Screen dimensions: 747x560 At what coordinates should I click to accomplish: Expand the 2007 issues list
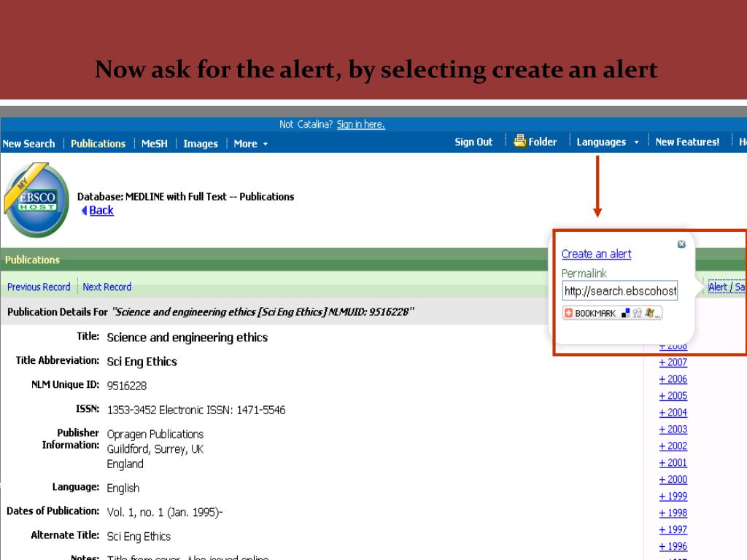click(x=673, y=362)
